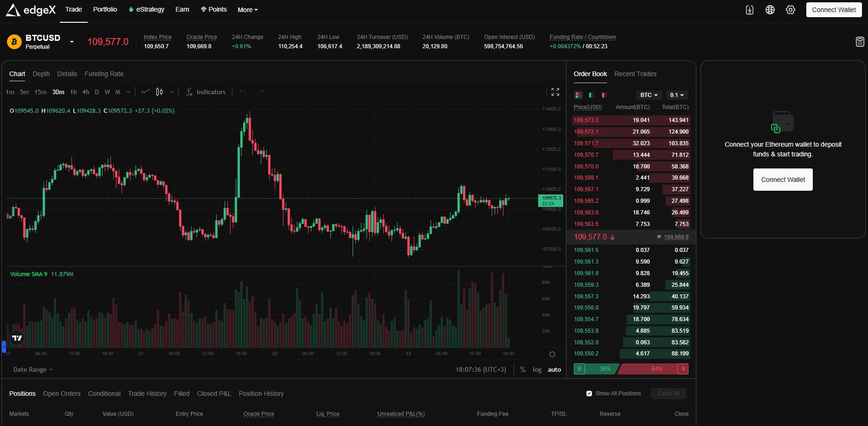Switch order book to bids-only view
The image size is (868, 426).
[x=591, y=95]
